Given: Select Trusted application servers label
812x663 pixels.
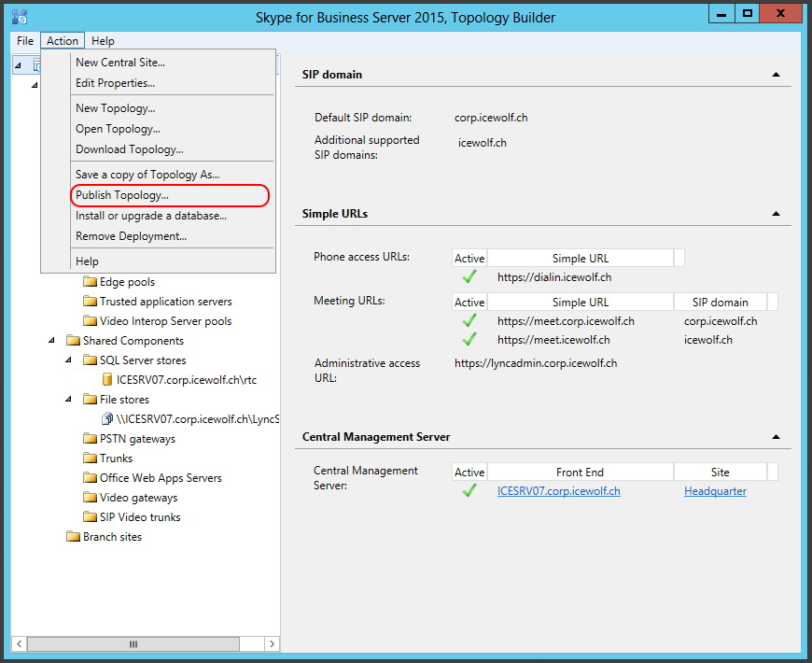Looking at the screenshot, I should tap(166, 302).
